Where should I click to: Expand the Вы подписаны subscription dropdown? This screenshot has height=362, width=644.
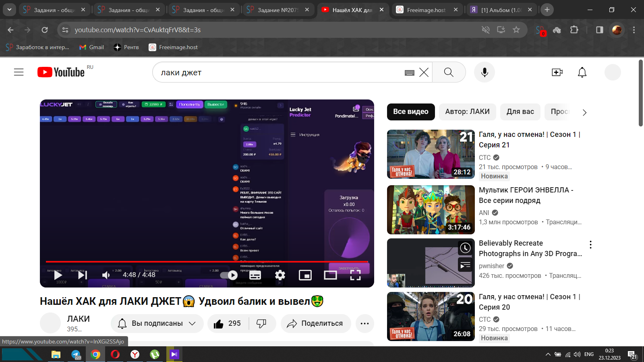(157, 323)
